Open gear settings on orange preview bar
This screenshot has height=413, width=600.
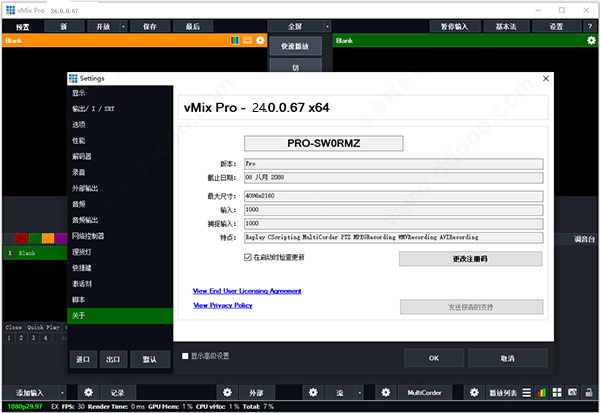pos(260,40)
